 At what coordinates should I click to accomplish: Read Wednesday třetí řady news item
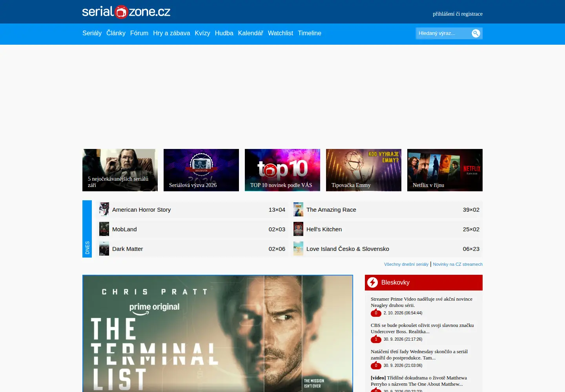419,355
